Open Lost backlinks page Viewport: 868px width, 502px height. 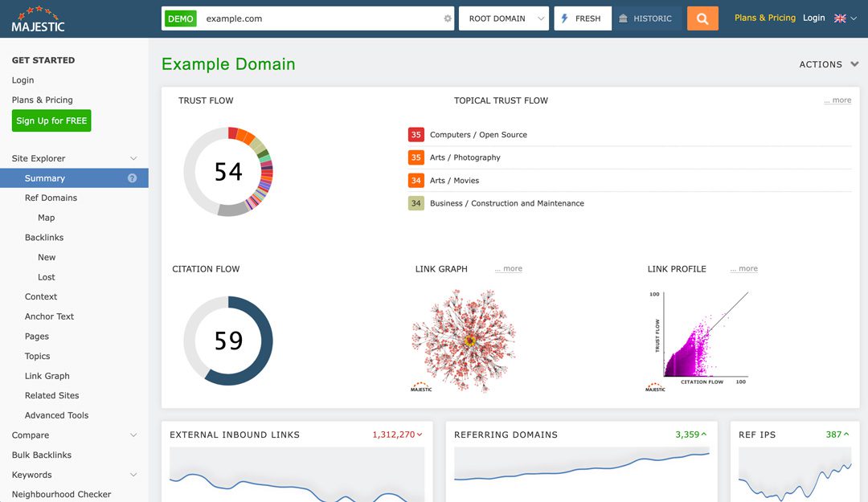tap(47, 277)
